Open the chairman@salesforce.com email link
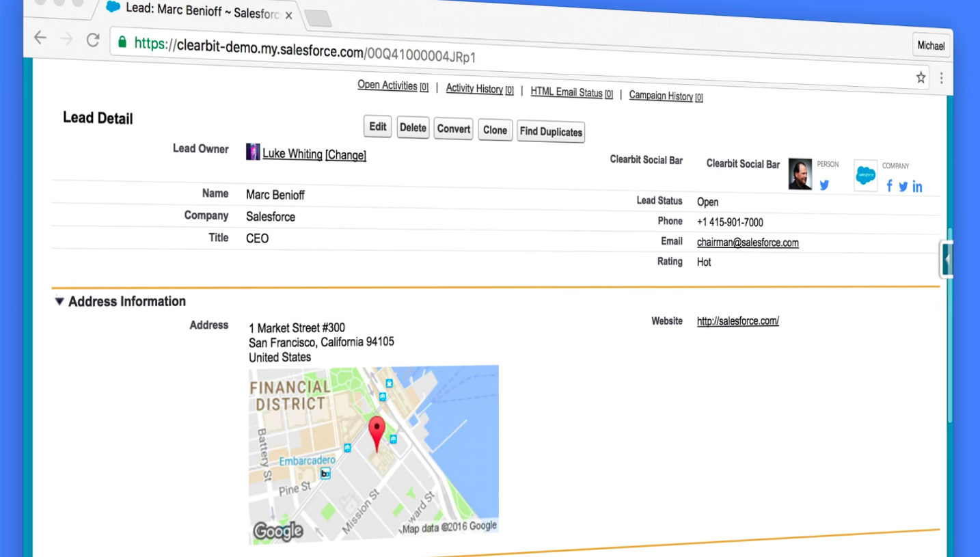 [748, 243]
